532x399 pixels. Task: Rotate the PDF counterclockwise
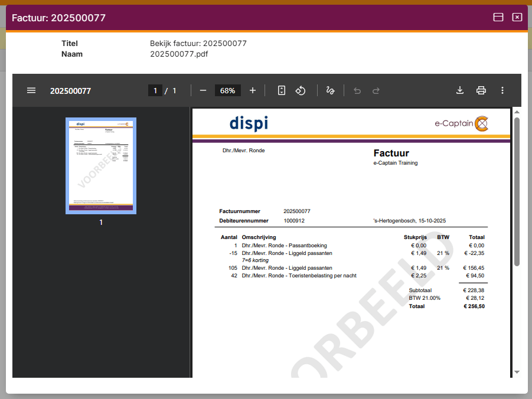(x=301, y=90)
